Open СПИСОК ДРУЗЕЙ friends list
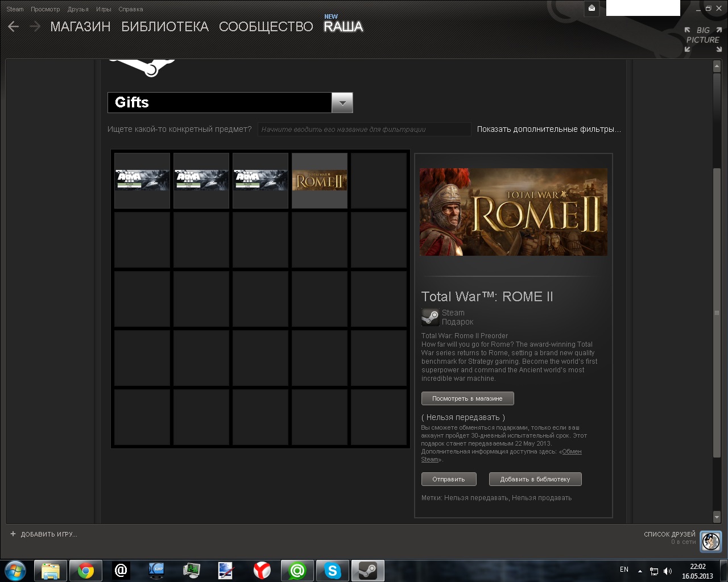Image resolution: width=728 pixels, height=582 pixels. pyautogui.click(x=669, y=534)
